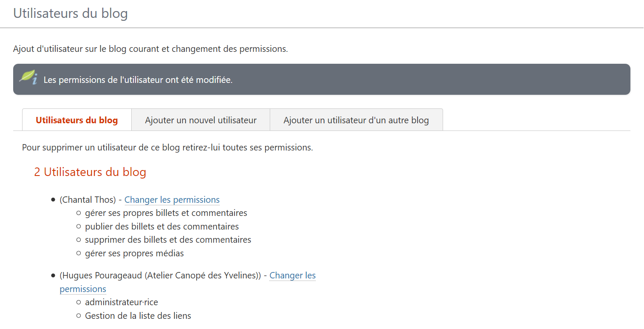This screenshot has width=644, height=329.
Task: Click 'Gestion de la liste des liens' entry
Action: (138, 316)
